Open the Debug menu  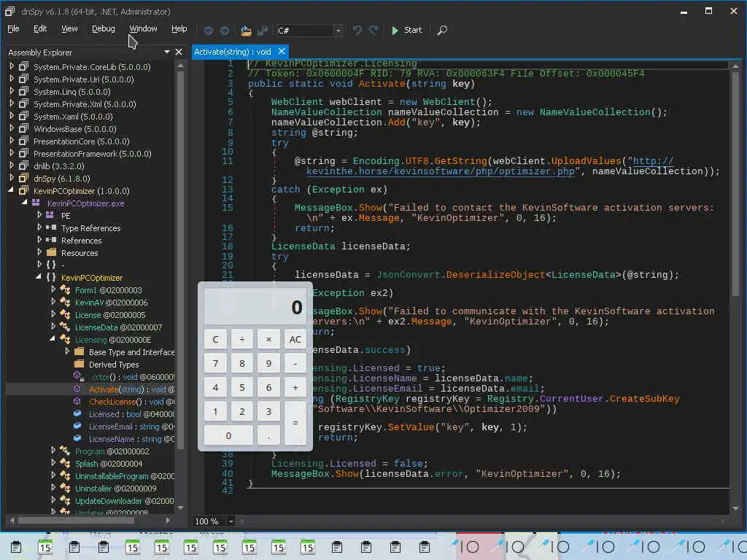tap(104, 28)
